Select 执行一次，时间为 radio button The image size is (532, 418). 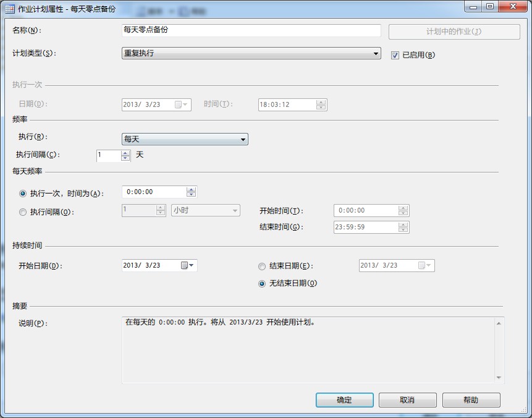pyautogui.click(x=23, y=194)
